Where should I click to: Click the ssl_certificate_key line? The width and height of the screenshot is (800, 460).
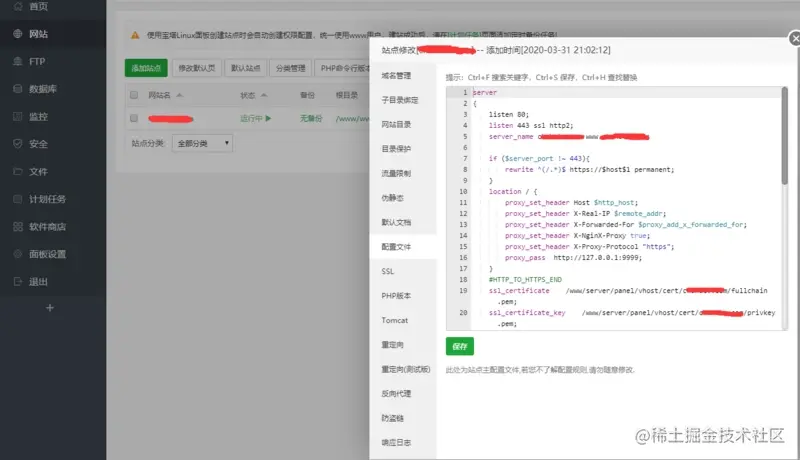pos(632,313)
